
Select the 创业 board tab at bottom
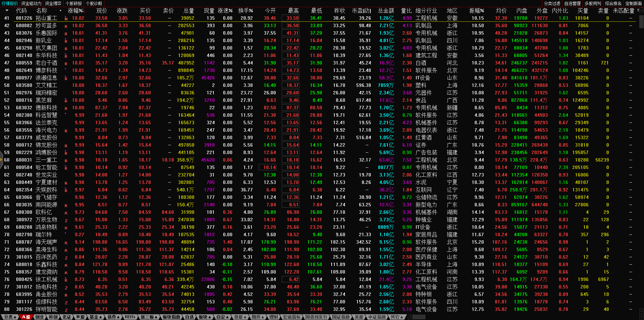pos(40,317)
